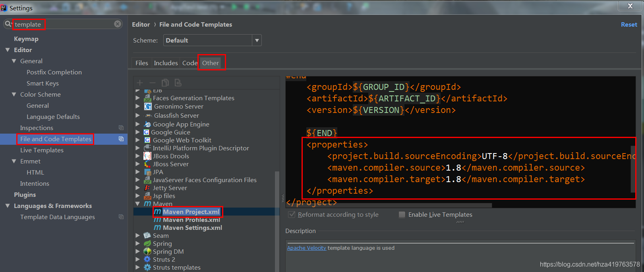
Task: Switch to the Other tab
Action: 211,63
